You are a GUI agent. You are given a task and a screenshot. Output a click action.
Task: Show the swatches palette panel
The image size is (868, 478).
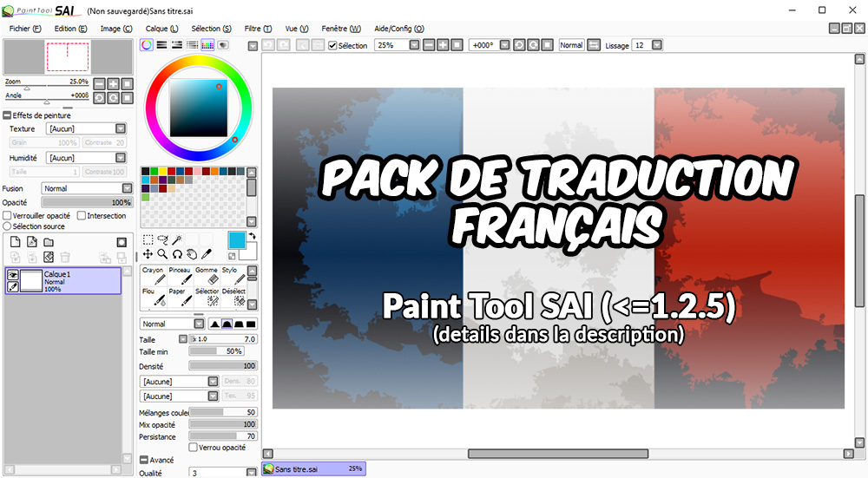pyautogui.click(x=207, y=45)
